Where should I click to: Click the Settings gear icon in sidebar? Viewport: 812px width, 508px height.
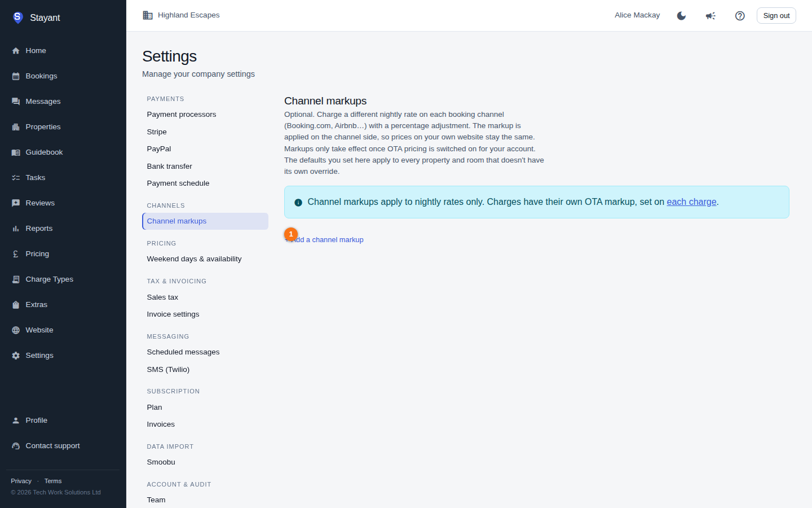point(16,356)
